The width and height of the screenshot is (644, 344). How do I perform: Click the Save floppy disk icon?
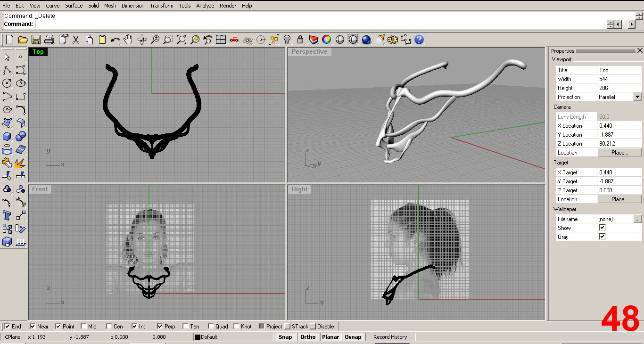(x=36, y=40)
